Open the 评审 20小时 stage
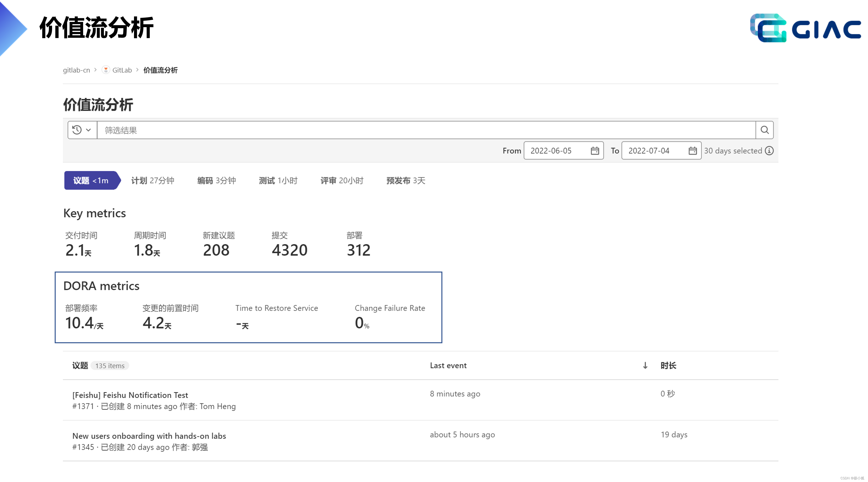868x482 pixels. point(342,181)
